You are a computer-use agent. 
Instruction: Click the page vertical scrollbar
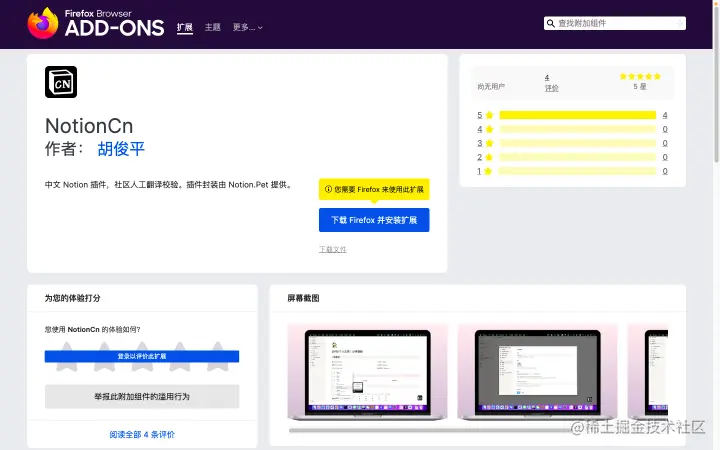click(x=716, y=83)
